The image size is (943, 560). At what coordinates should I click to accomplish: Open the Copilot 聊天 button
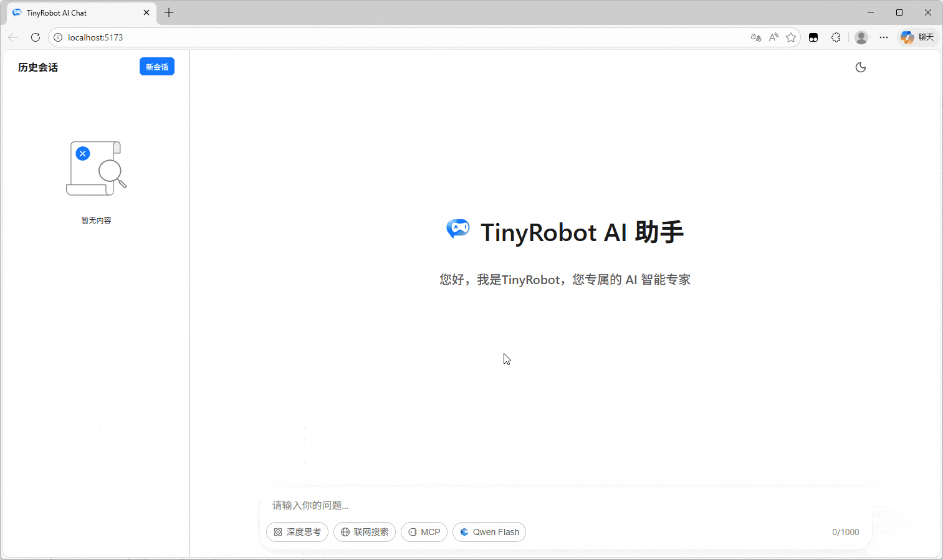917,37
